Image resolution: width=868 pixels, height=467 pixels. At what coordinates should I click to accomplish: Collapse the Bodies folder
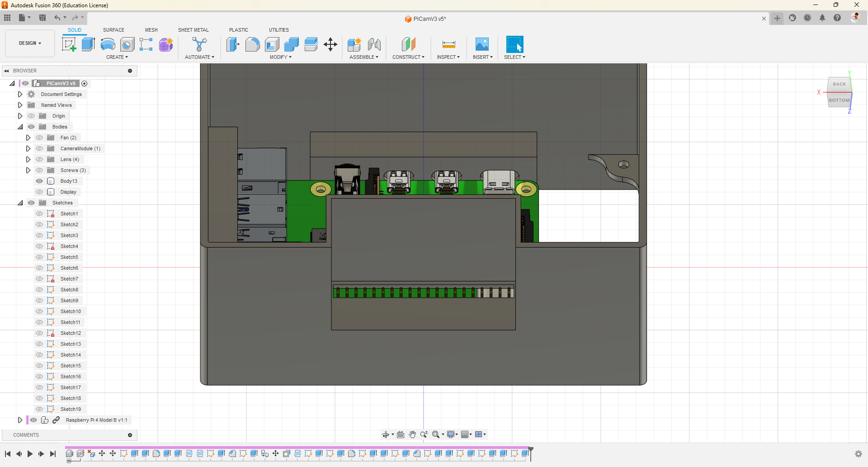(x=20, y=127)
